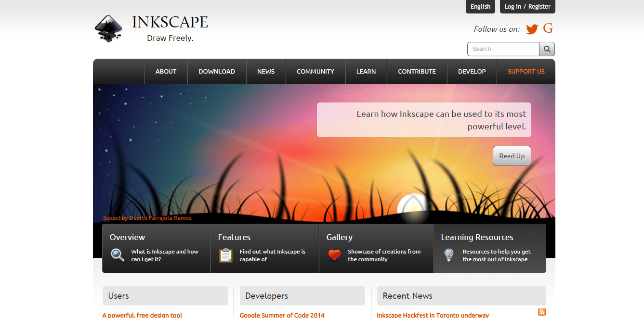
Task: Open the English language selector
Action: (480, 7)
